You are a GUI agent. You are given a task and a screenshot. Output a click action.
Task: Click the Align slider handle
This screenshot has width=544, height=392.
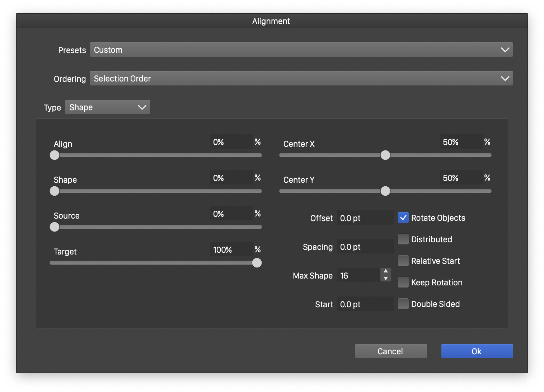55,155
